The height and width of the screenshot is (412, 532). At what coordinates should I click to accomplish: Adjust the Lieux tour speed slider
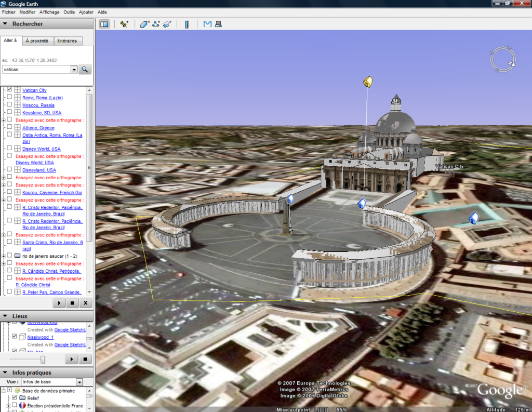pyautogui.click(x=43, y=360)
